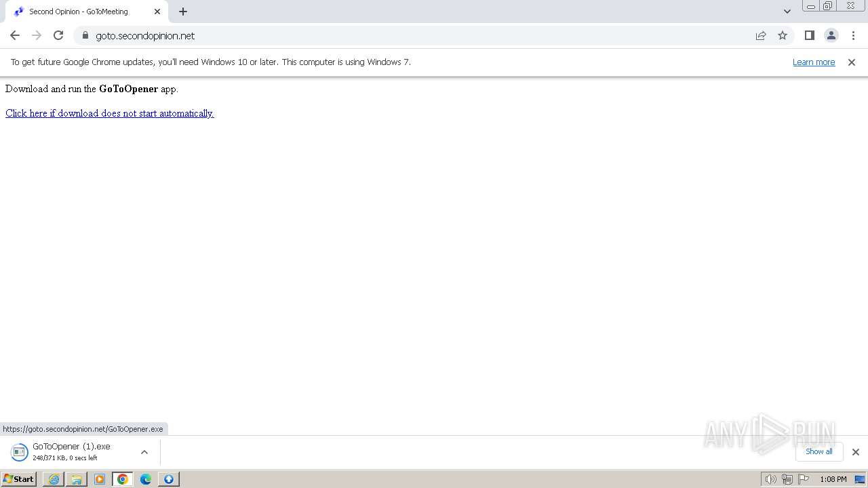Share this page icon in address bar
Screen dimensions: 868x488
click(761, 35)
